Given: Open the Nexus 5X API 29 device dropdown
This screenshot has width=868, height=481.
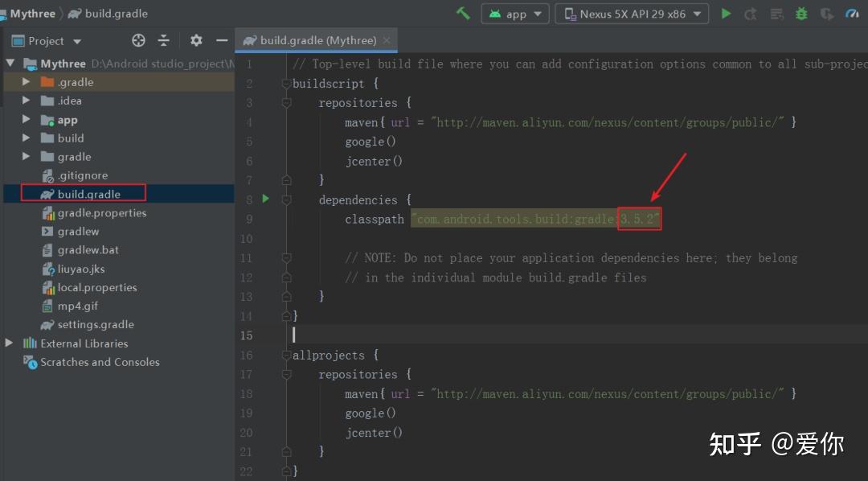Looking at the screenshot, I should pos(632,14).
